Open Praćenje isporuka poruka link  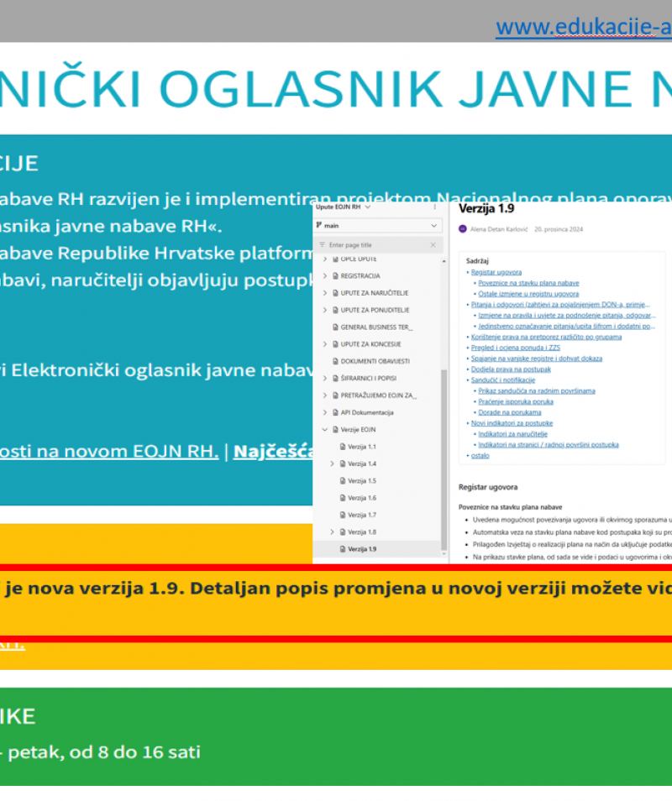(516, 401)
